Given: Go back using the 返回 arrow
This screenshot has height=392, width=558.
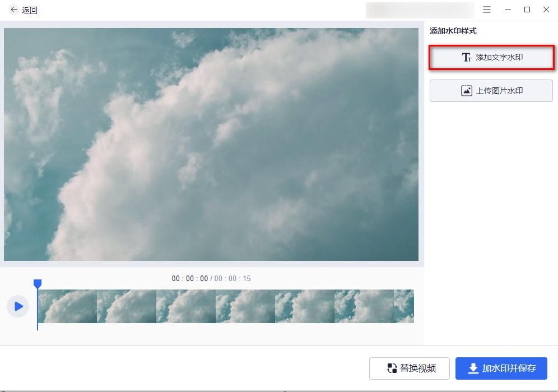Looking at the screenshot, I should (14, 10).
